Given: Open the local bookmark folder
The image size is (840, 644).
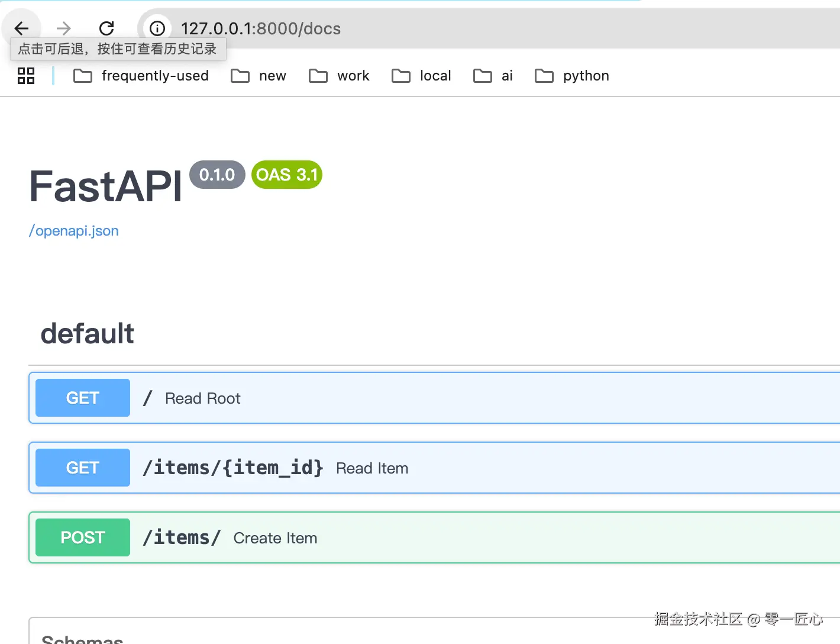Looking at the screenshot, I should click(x=421, y=76).
